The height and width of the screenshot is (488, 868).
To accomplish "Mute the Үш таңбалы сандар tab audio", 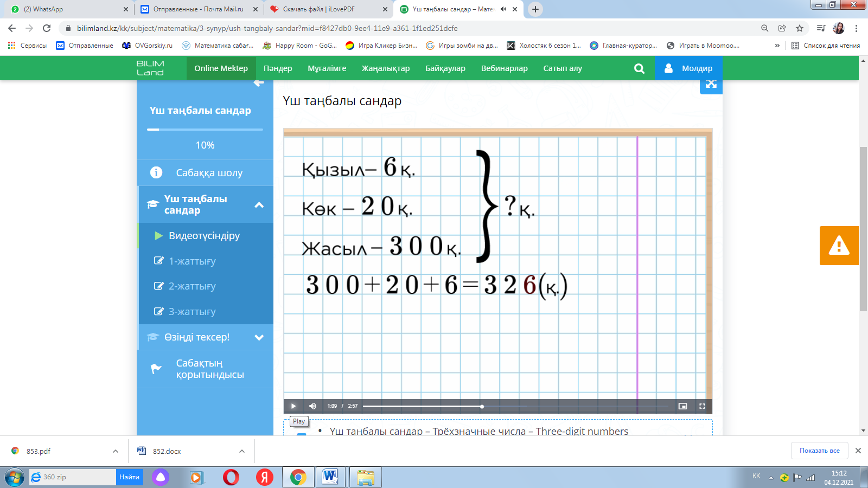I will tap(503, 9).
